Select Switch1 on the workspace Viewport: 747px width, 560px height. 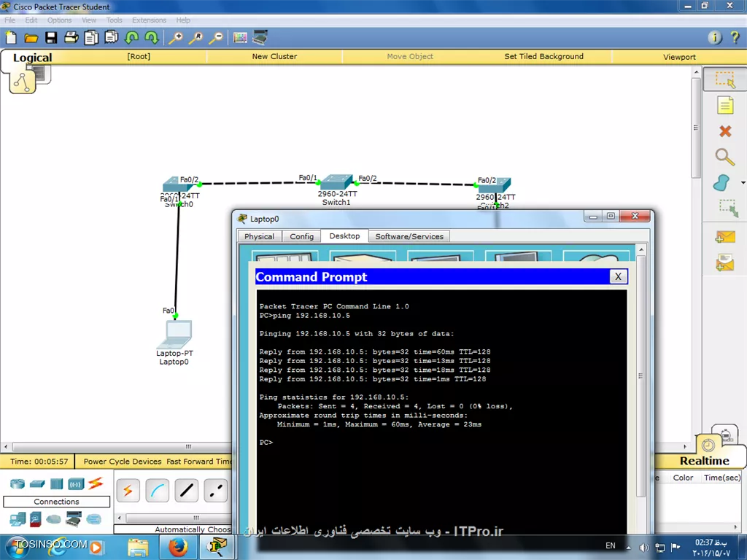tap(336, 182)
